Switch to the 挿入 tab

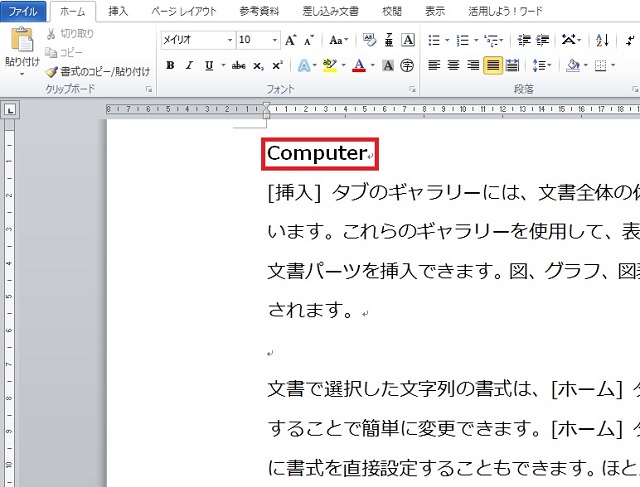(x=118, y=11)
